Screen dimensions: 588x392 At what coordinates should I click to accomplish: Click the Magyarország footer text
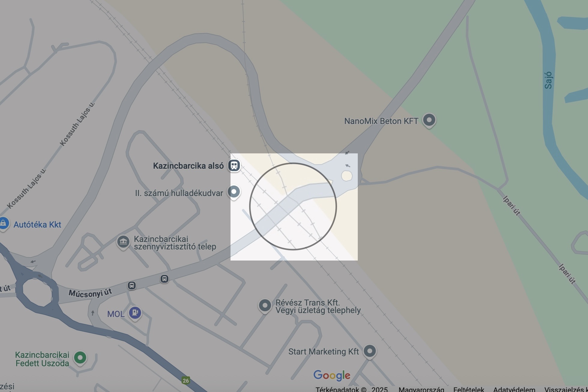(x=421, y=389)
